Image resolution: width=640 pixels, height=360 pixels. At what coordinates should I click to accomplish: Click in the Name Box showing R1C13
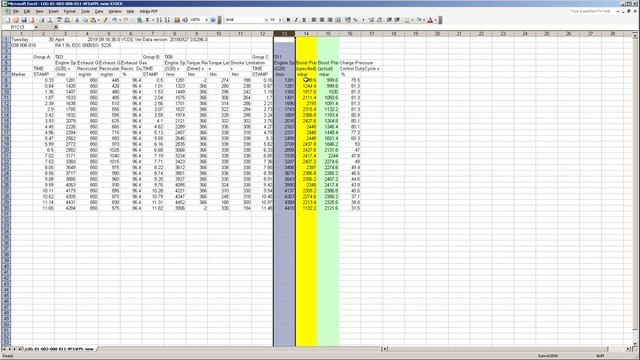(x=18, y=27)
